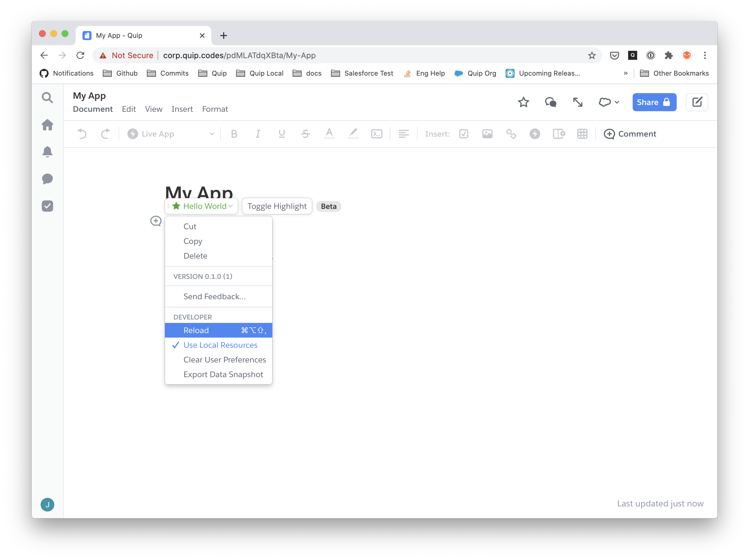This screenshot has height=560, width=749.
Task: Open a new browser tab
Action: tap(223, 36)
